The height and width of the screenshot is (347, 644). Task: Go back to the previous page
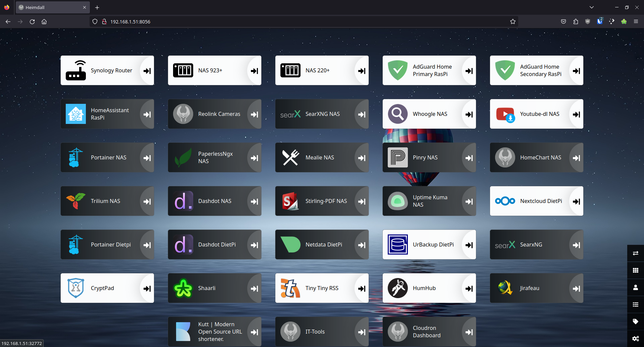coord(8,21)
